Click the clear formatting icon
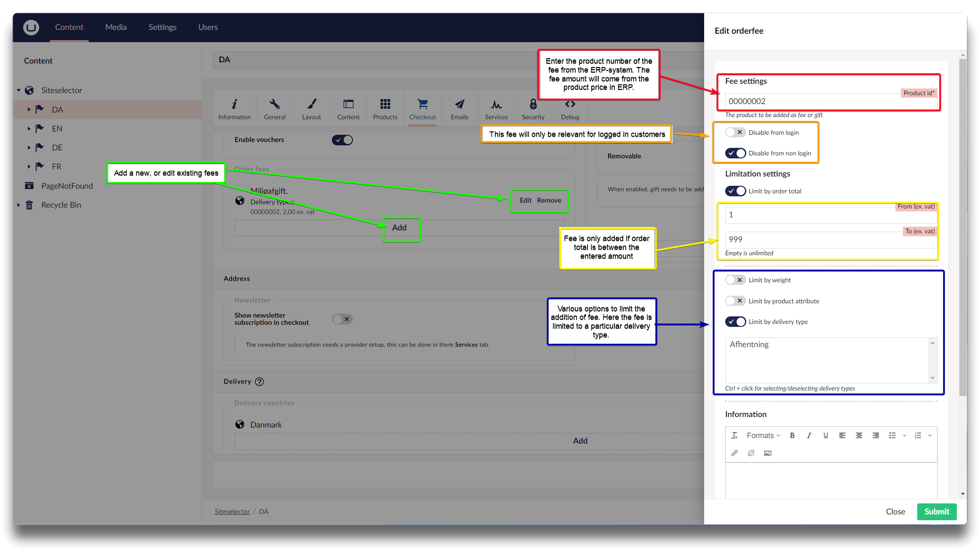The image size is (980, 551). [734, 436]
